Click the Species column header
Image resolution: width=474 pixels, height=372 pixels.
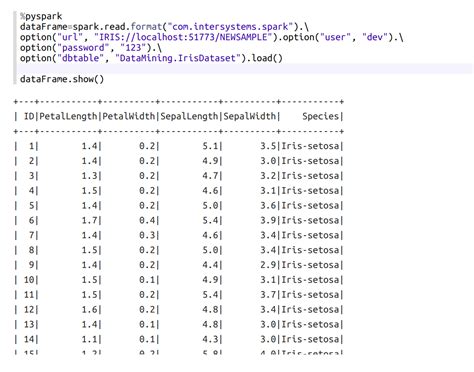click(x=320, y=116)
